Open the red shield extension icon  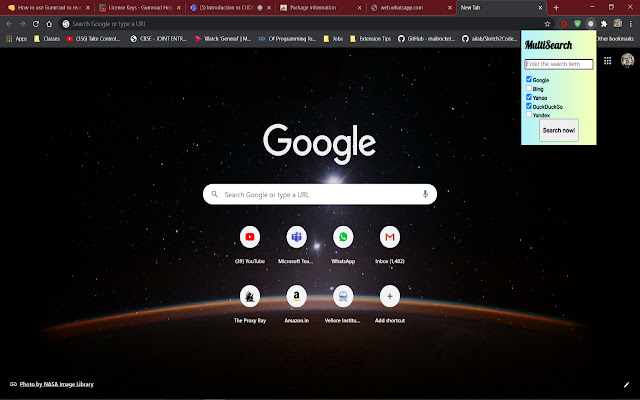coord(564,24)
